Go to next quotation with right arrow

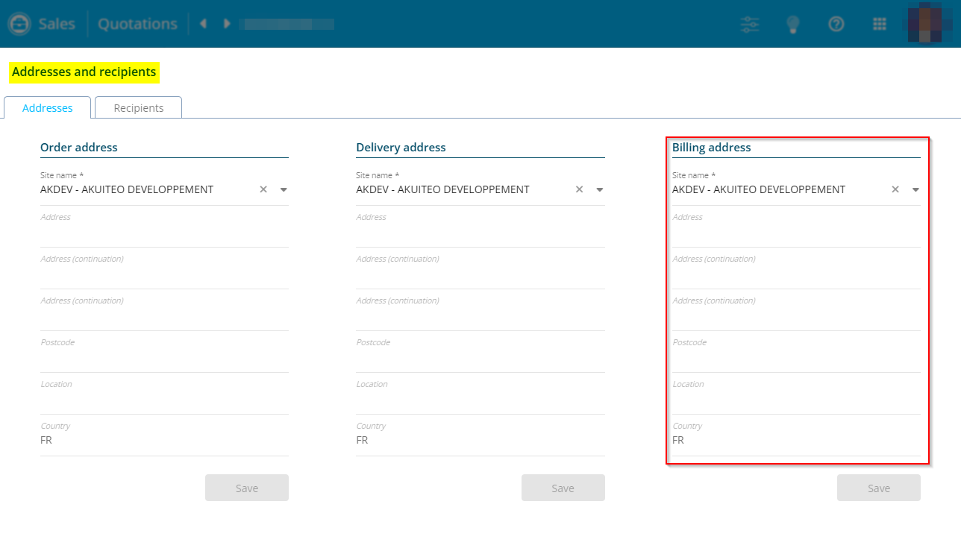[x=227, y=24]
